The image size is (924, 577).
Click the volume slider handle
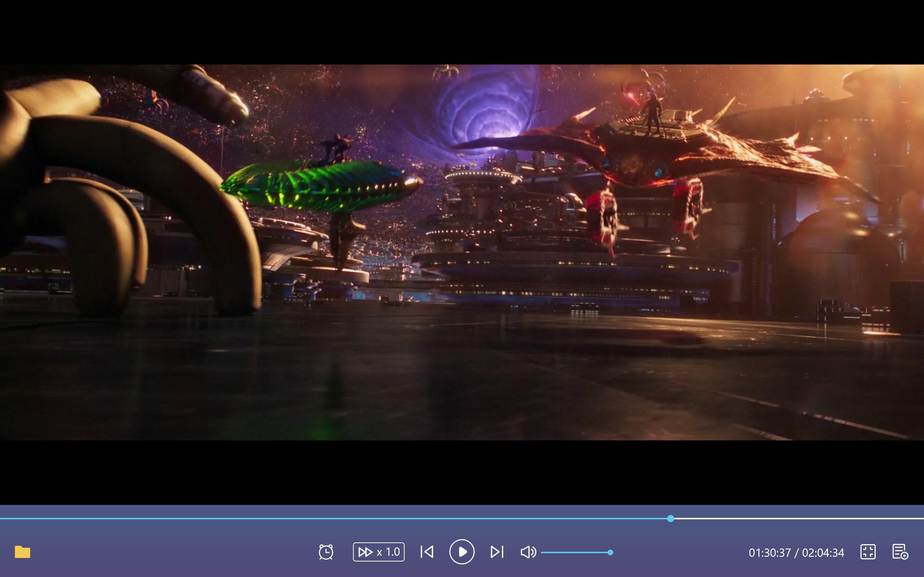click(610, 552)
